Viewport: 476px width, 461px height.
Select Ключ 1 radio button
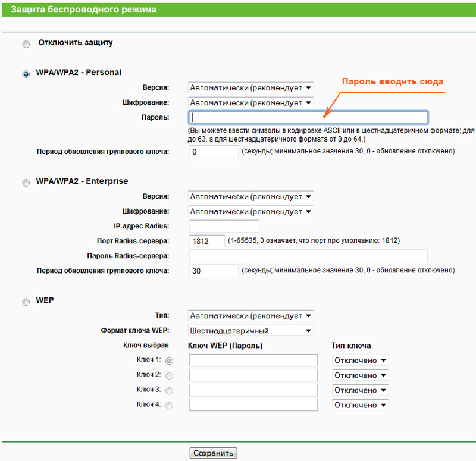click(169, 361)
